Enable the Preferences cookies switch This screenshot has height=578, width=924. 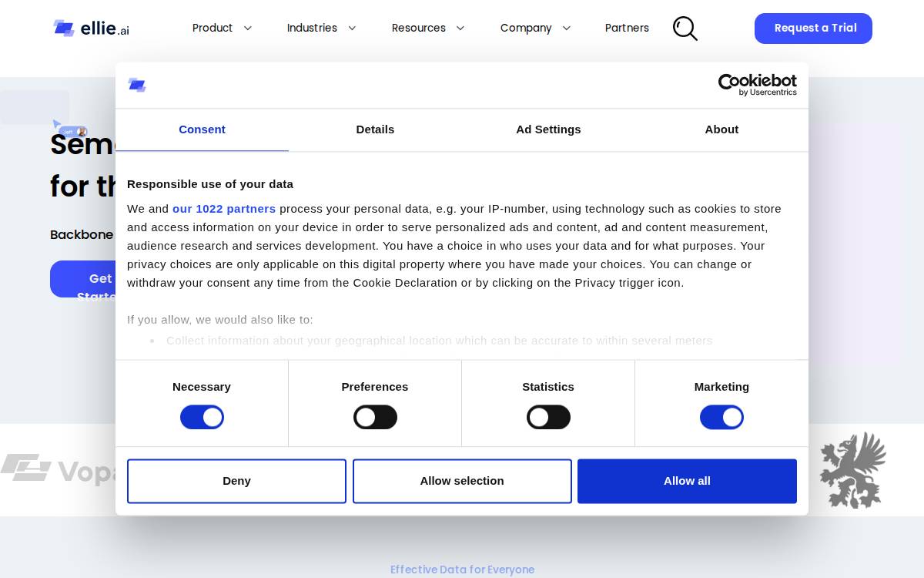pyautogui.click(x=375, y=418)
